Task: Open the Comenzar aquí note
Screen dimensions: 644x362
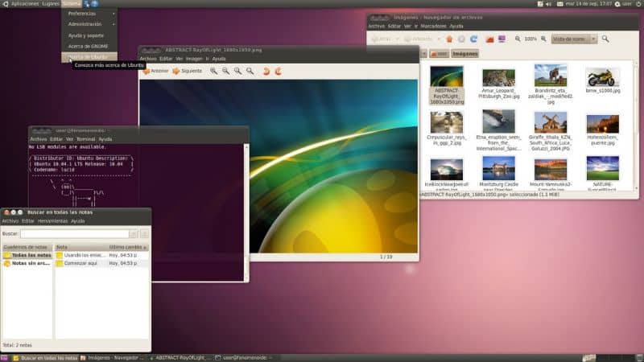Action: click(x=102, y=263)
